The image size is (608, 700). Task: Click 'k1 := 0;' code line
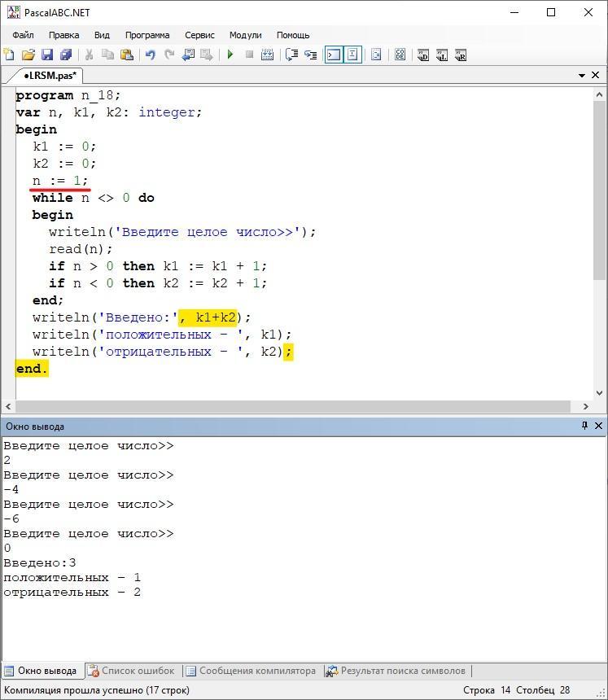click(x=64, y=147)
